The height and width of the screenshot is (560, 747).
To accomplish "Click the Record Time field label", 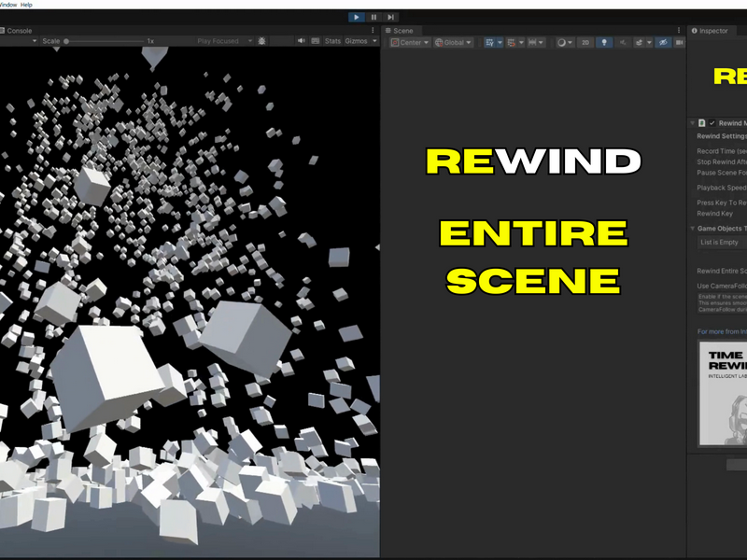I will 722,151.
